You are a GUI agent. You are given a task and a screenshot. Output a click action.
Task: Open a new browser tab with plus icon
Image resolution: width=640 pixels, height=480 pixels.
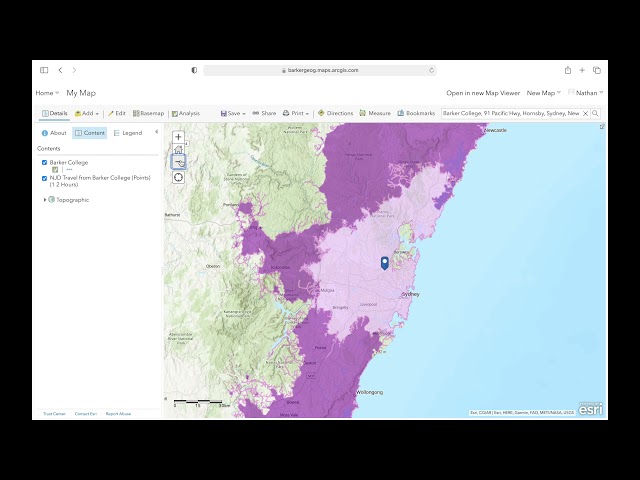pos(582,70)
